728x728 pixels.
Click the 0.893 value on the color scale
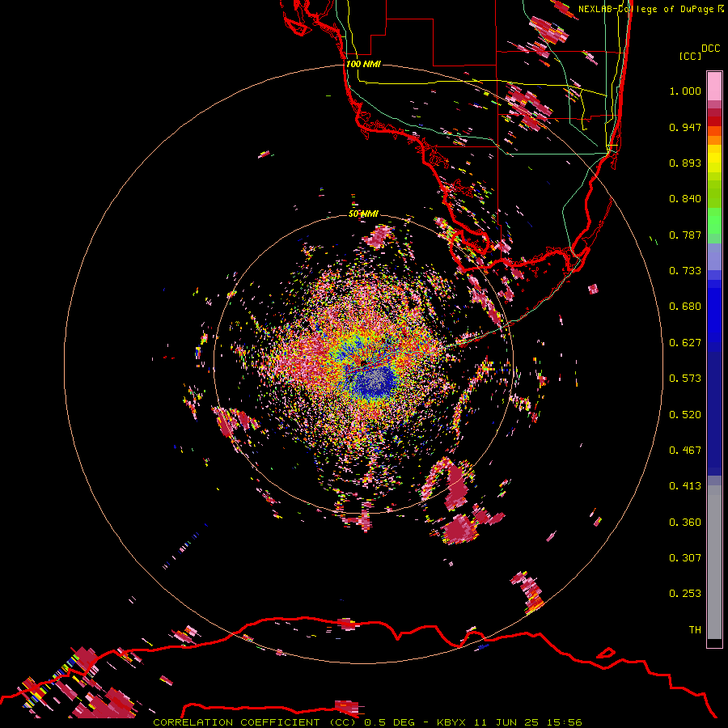[x=685, y=163]
